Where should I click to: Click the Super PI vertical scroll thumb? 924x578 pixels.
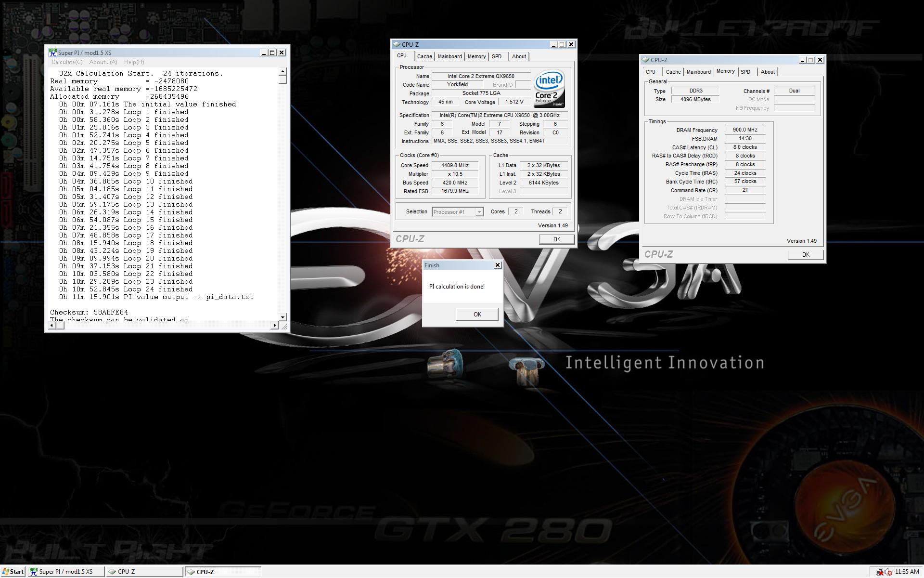[282, 79]
